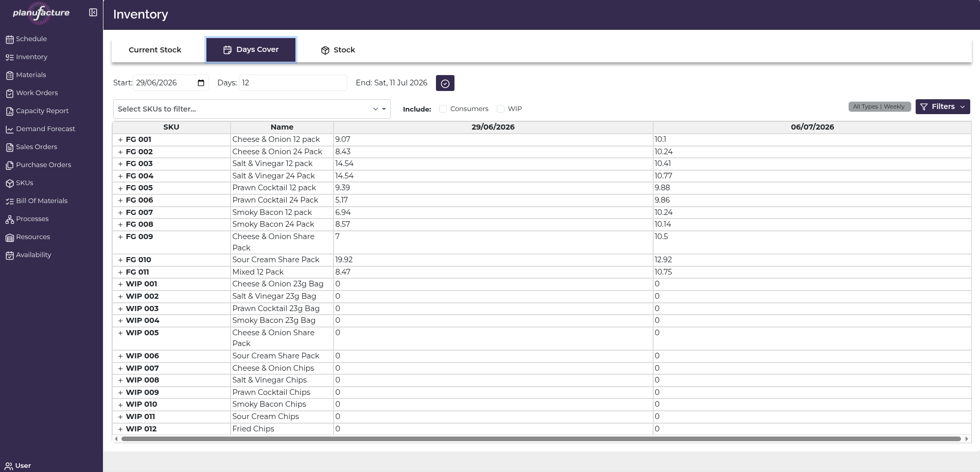Click the horizontal table scrollbar

pos(541,439)
